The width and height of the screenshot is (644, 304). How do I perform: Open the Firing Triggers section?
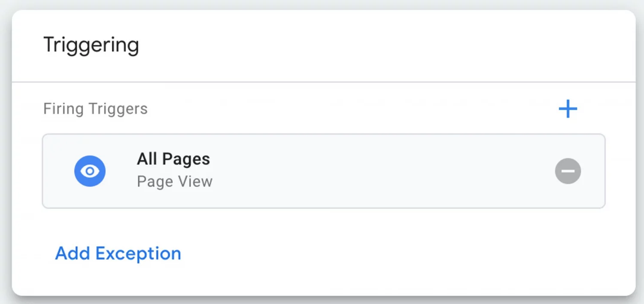pyautogui.click(x=95, y=108)
